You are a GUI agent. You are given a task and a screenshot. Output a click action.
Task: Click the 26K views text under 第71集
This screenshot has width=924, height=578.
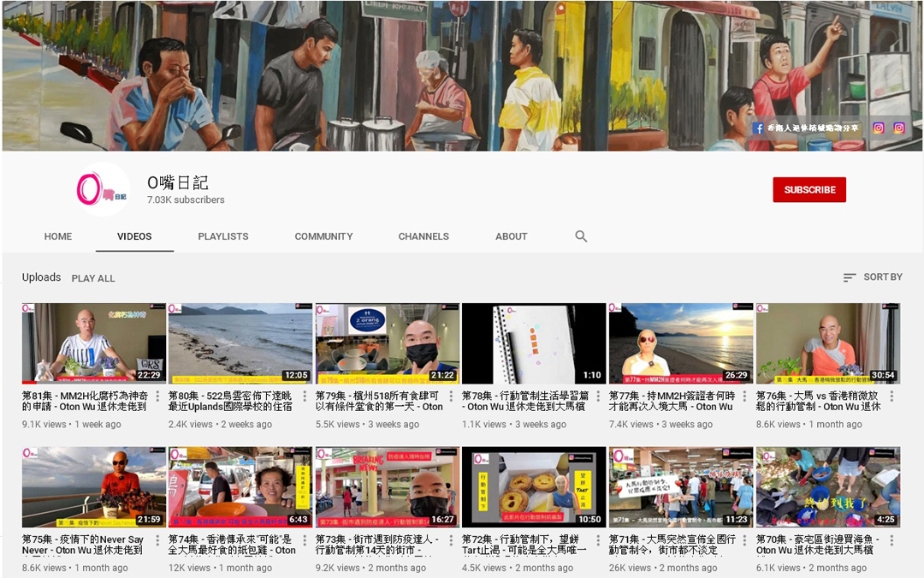630,568
